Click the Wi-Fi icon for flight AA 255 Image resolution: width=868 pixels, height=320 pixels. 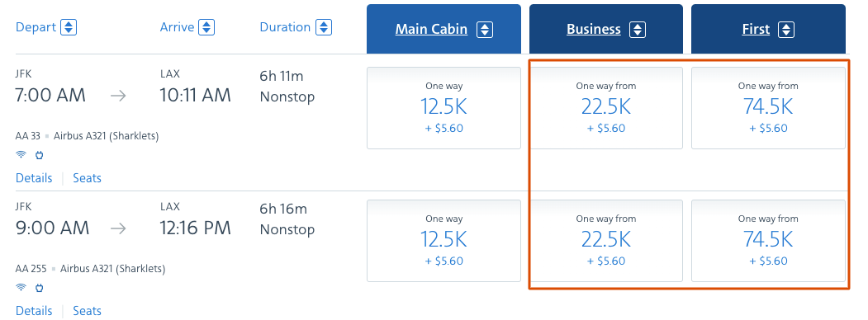[21, 287]
